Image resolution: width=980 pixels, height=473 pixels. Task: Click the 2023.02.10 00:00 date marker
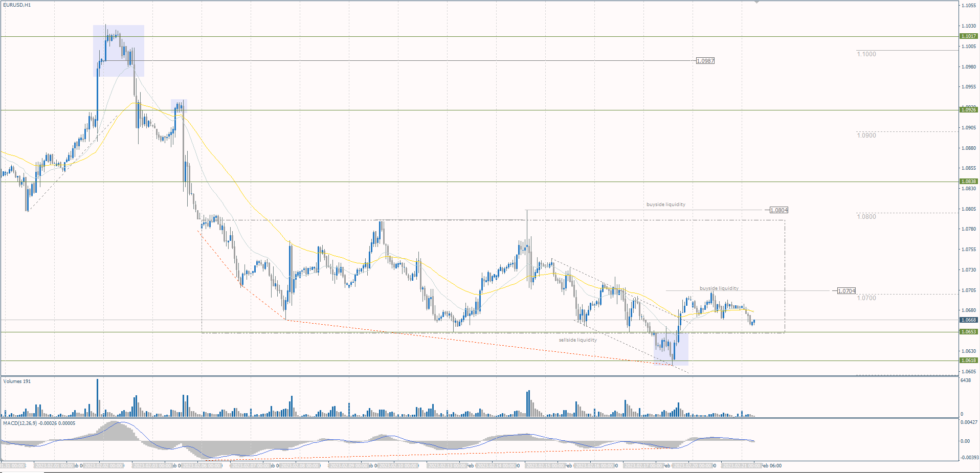click(398, 466)
